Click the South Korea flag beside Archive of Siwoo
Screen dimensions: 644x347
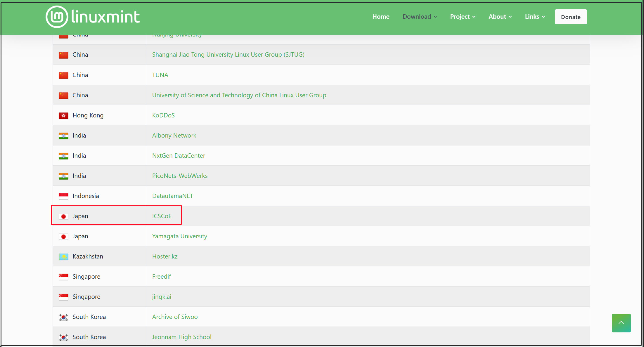[x=63, y=317]
